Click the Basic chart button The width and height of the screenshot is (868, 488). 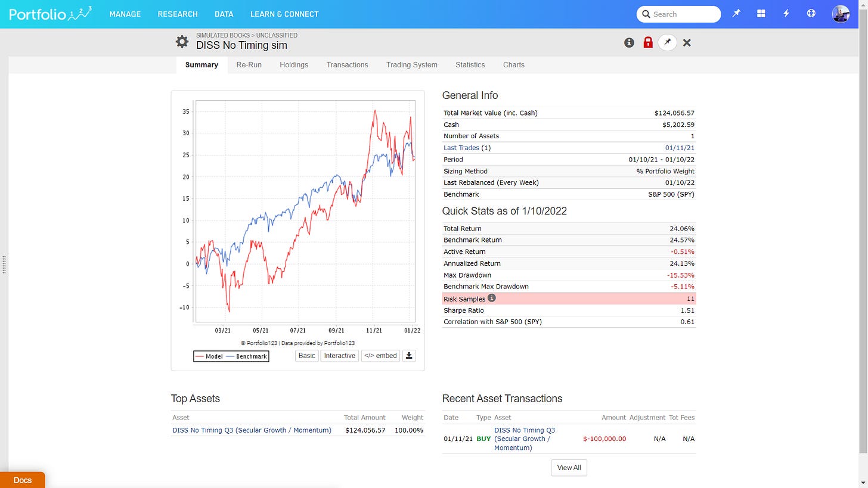pyautogui.click(x=307, y=356)
